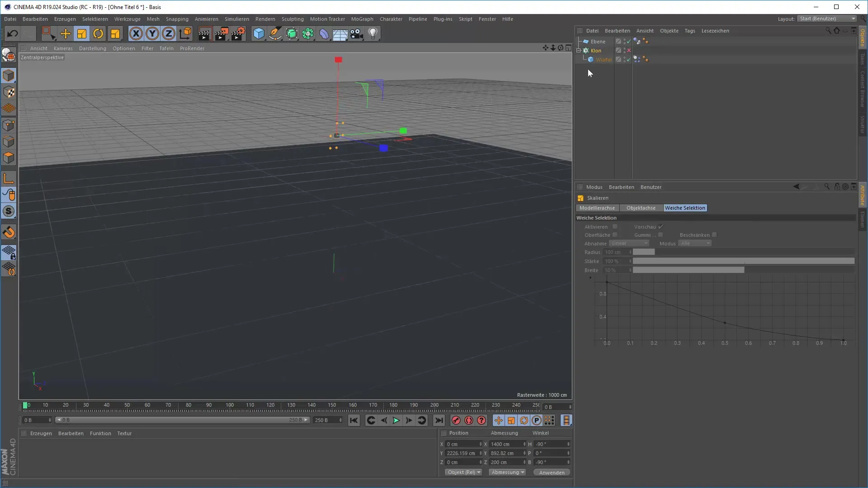
Task: Switch to Points mode
Action: 9,125
